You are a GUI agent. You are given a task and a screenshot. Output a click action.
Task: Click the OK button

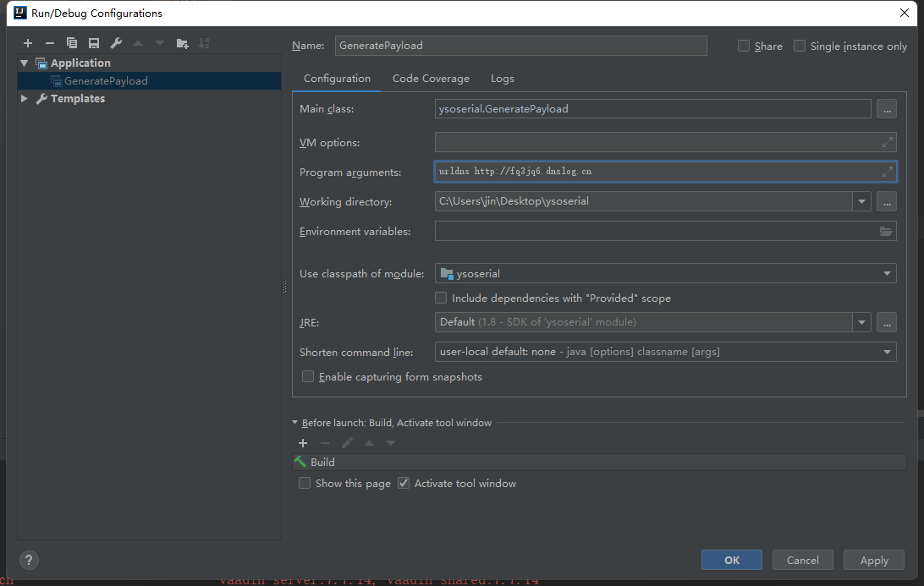pos(731,560)
